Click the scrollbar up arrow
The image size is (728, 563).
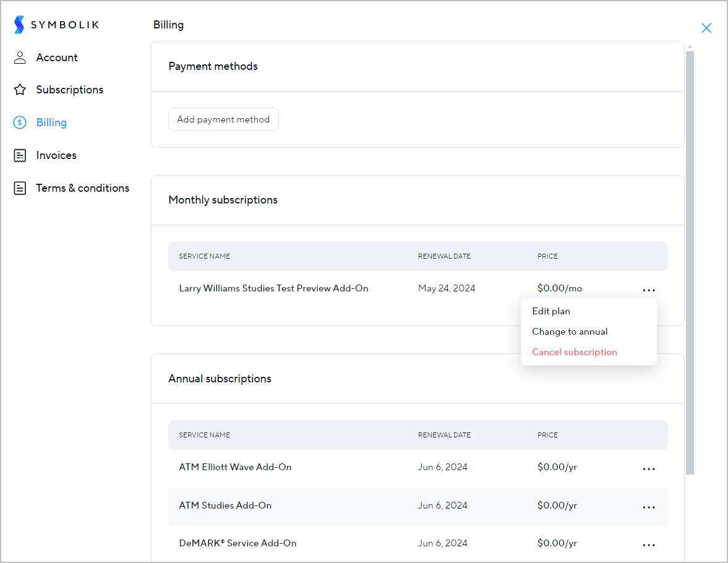tap(690, 46)
